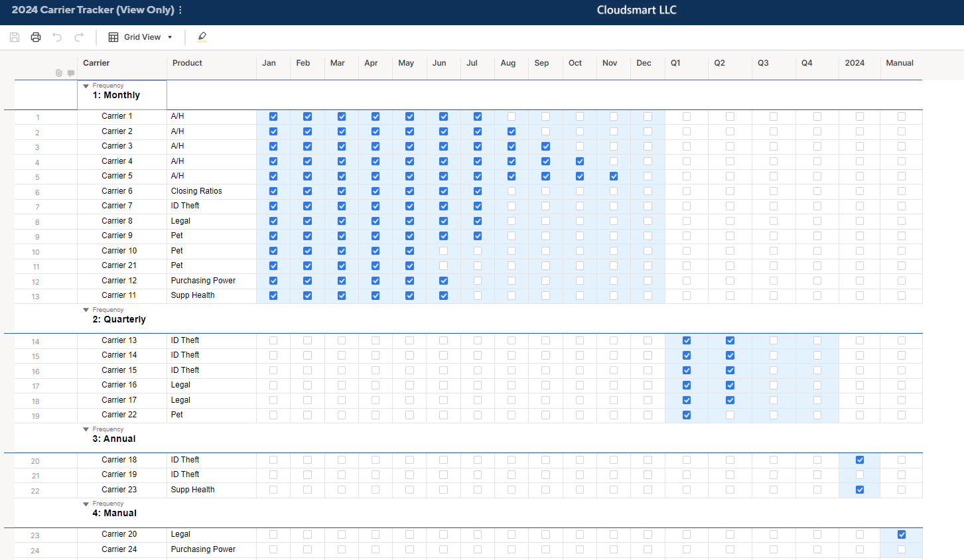Select row number 14
The image size is (964, 560).
coord(36,342)
